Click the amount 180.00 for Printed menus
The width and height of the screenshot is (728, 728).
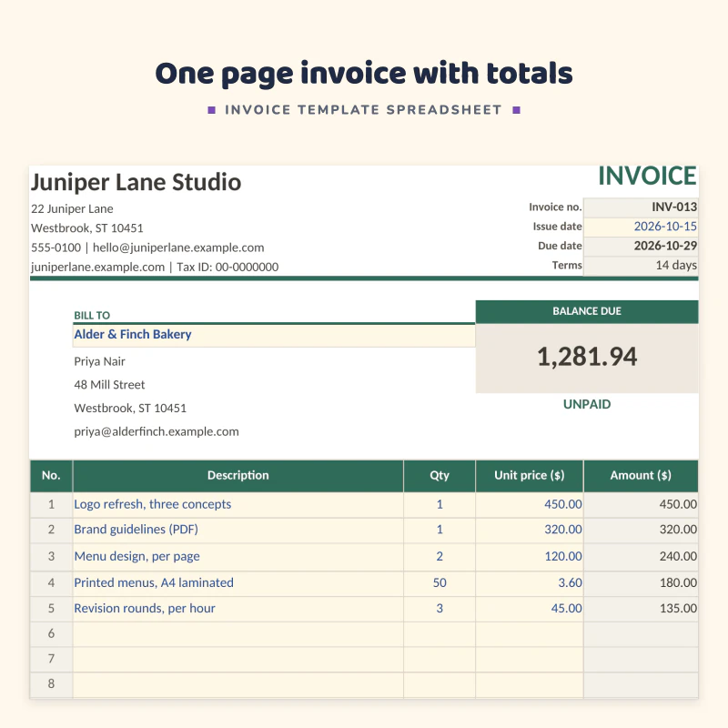click(x=641, y=583)
